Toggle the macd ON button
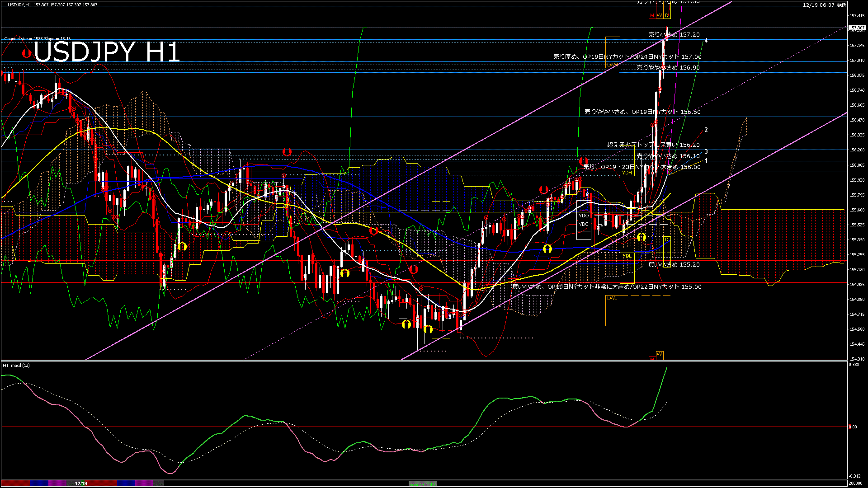Viewport: 868px width, 488px height. (x=423, y=484)
